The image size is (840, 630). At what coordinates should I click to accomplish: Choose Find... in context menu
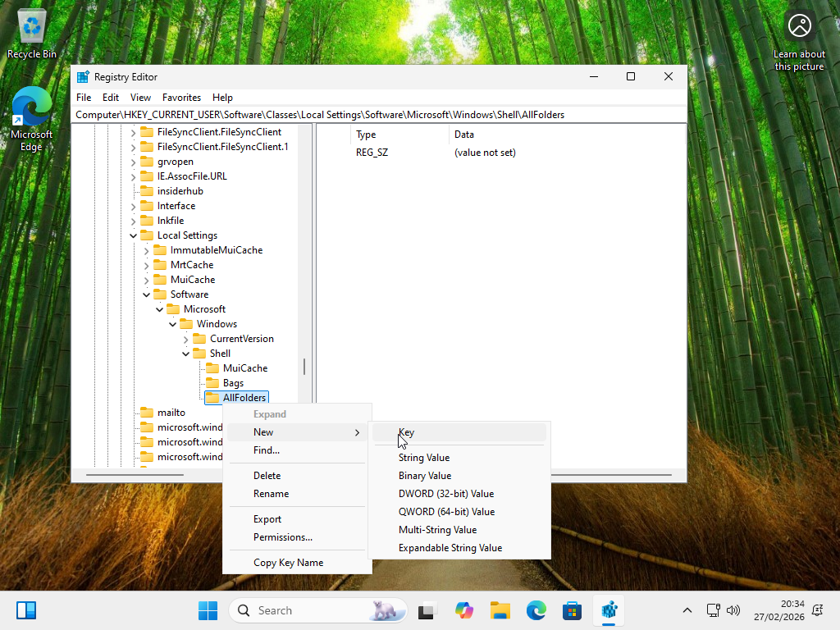[x=297, y=450]
